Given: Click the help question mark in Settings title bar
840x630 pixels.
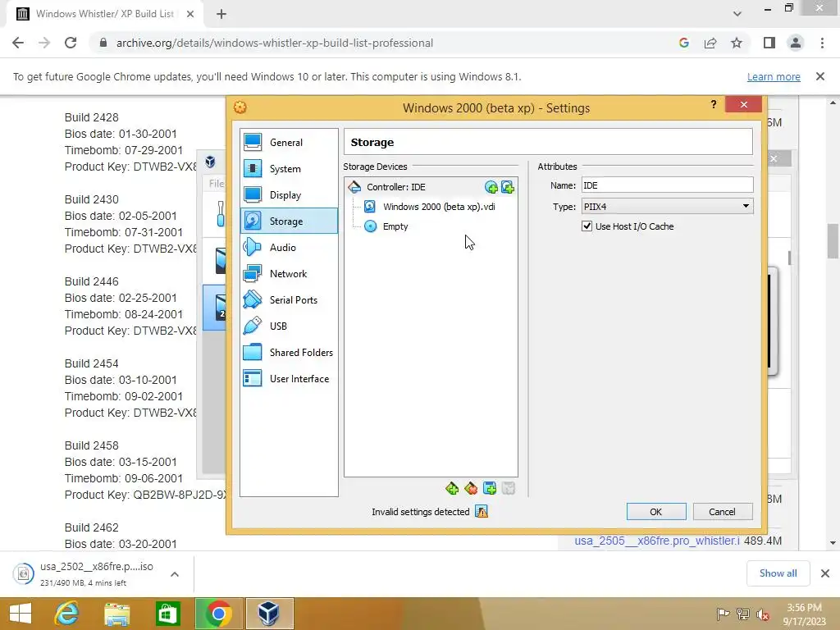Looking at the screenshot, I should click(713, 104).
